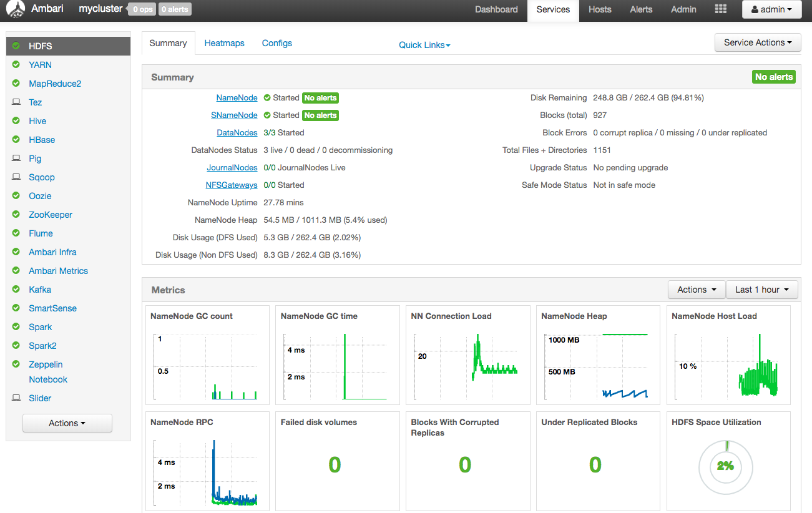Select Zeppelin Notebook service in sidebar

point(48,372)
